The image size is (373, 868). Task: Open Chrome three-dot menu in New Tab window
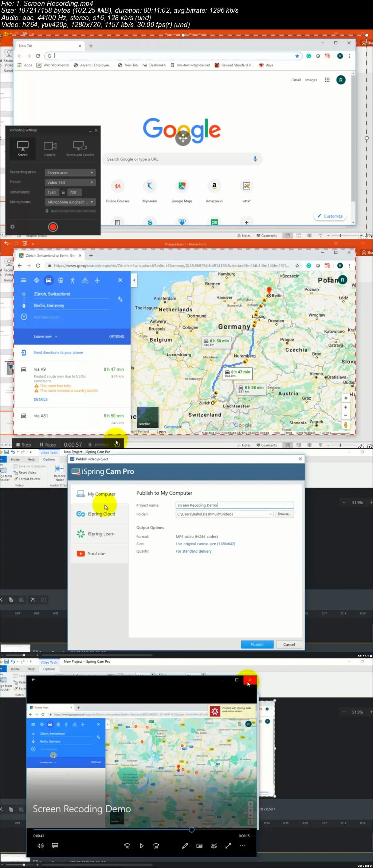click(x=349, y=56)
